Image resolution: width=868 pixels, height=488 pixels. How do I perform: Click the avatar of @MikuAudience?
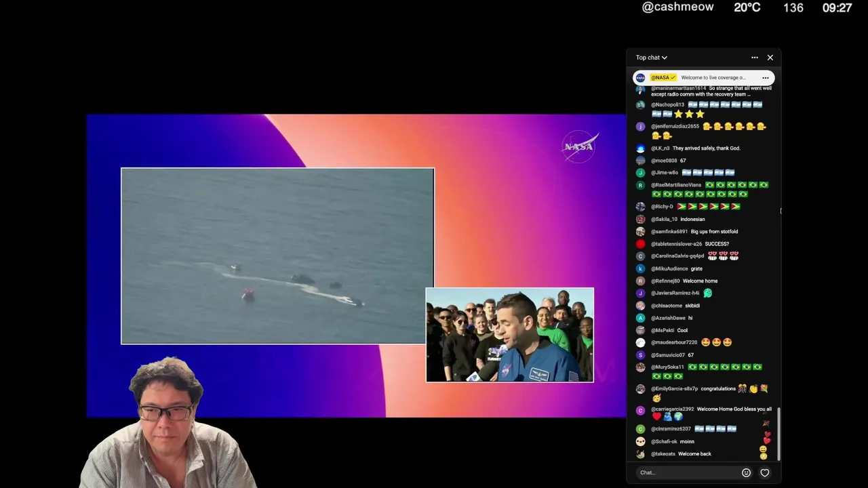[640, 268]
